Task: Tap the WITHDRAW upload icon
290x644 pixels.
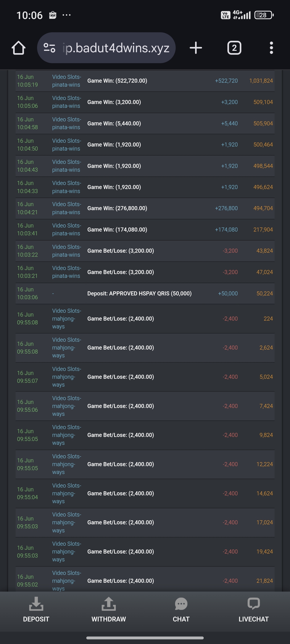Action: pos(109,604)
